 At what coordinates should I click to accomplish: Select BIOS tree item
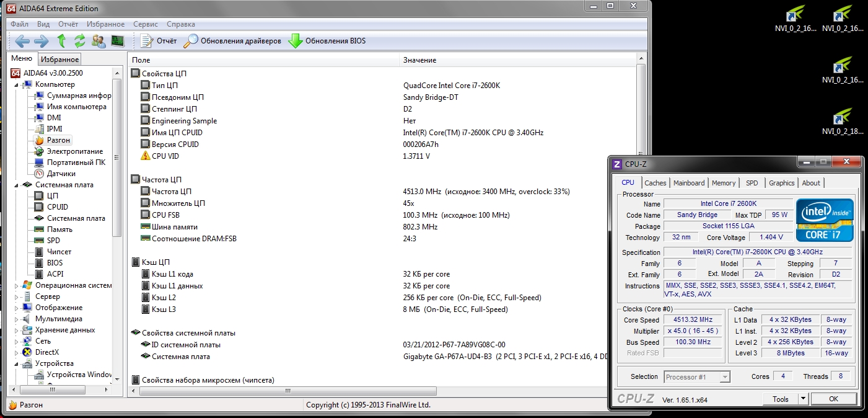[48, 263]
